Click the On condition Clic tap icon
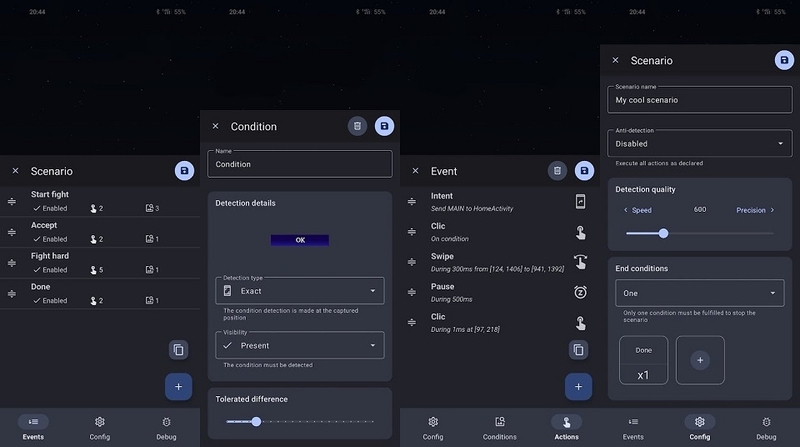 coord(580,232)
